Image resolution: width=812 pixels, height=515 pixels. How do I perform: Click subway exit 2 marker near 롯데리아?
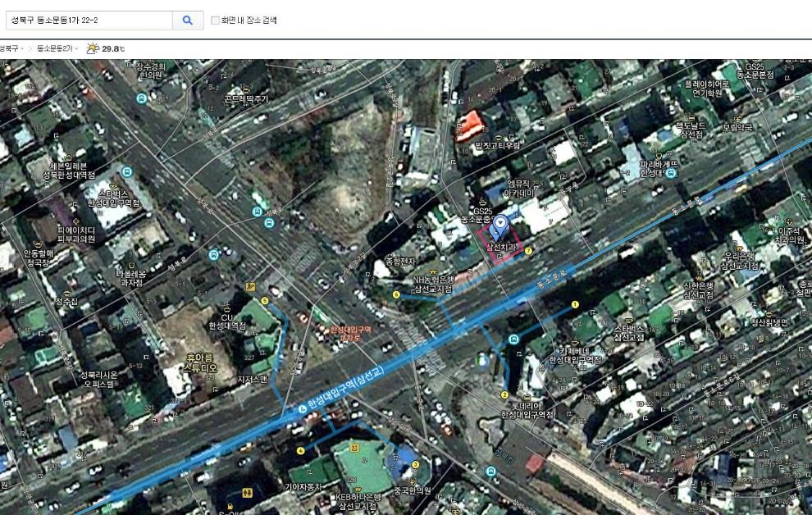(x=504, y=395)
